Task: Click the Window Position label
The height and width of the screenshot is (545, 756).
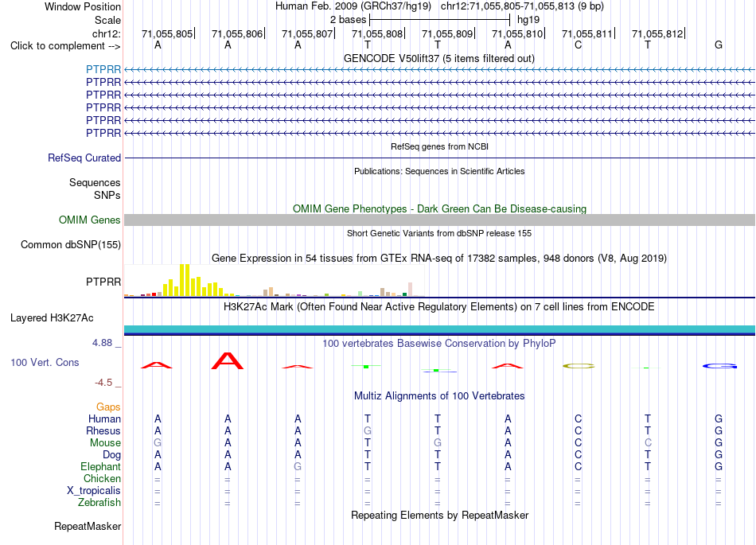Action: [x=83, y=6]
